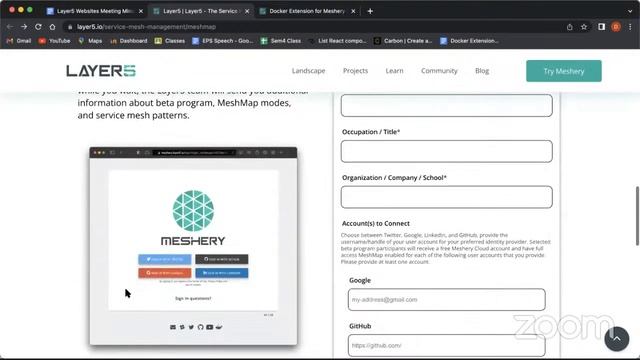
Task: Open a new browser tab
Action: (x=370, y=11)
